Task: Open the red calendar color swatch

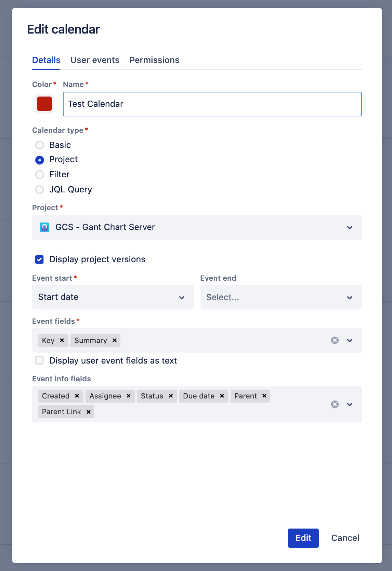Action: (x=44, y=104)
